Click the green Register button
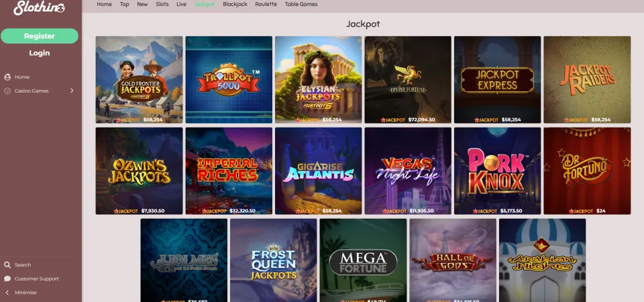Viewport: 644px width, 302px height. pyautogui.click(x=40, y=36)
